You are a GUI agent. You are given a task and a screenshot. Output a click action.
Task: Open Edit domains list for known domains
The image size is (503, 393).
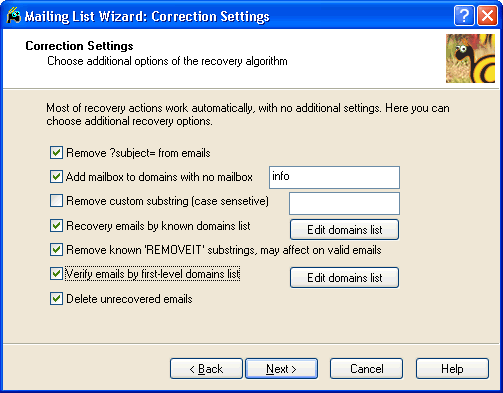tap(344, 230)
